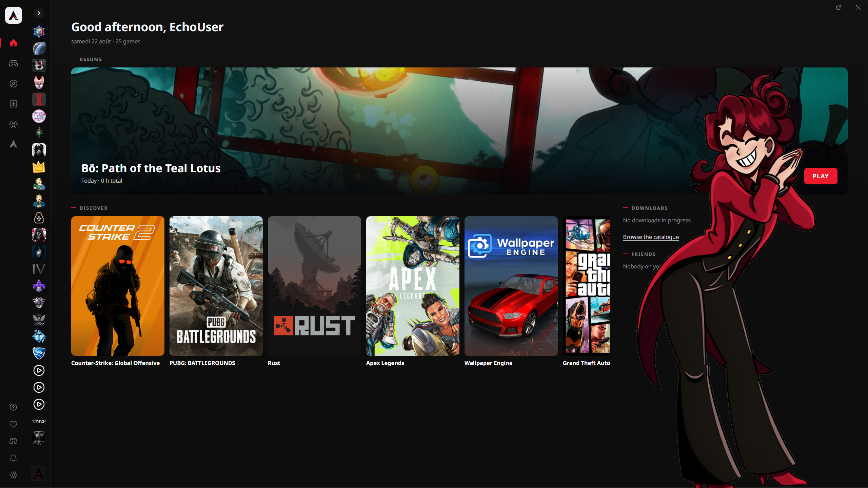
Task: Expand the game list with chevron arrow
Action: pos(39,13)
